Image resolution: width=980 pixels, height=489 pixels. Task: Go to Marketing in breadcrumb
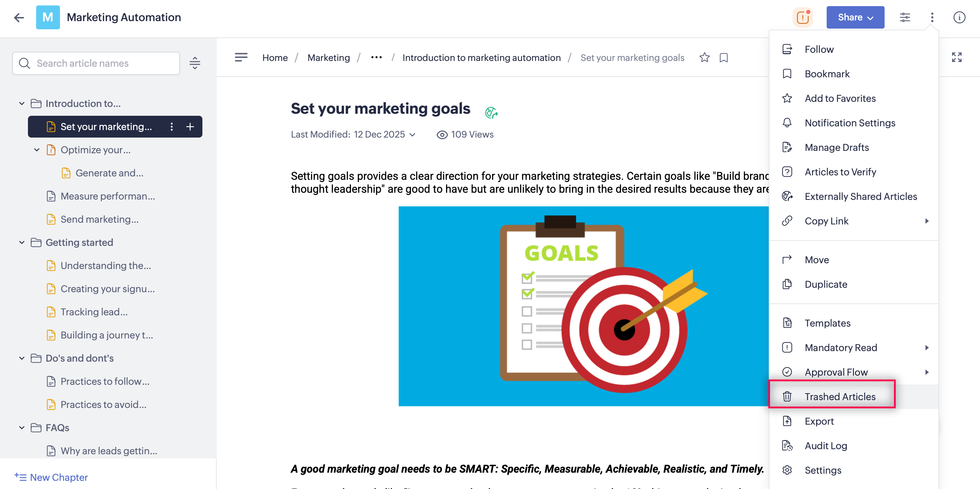coord(328,58)
